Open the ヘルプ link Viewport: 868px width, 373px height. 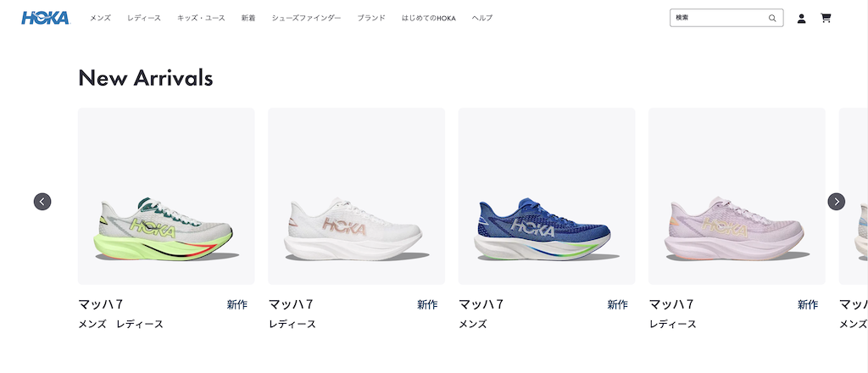coord(482,19)
